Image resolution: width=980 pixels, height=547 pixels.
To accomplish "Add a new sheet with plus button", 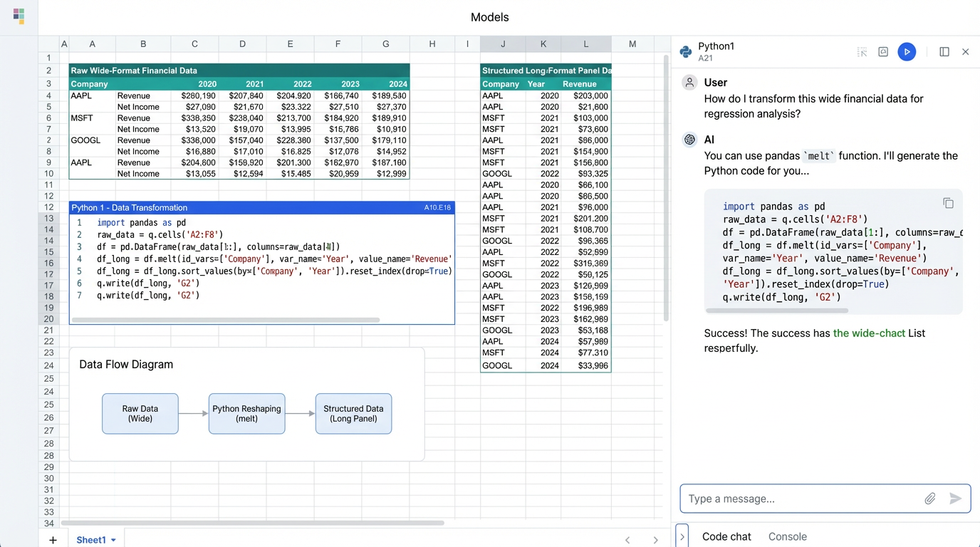I will click(x=53, y=540).
